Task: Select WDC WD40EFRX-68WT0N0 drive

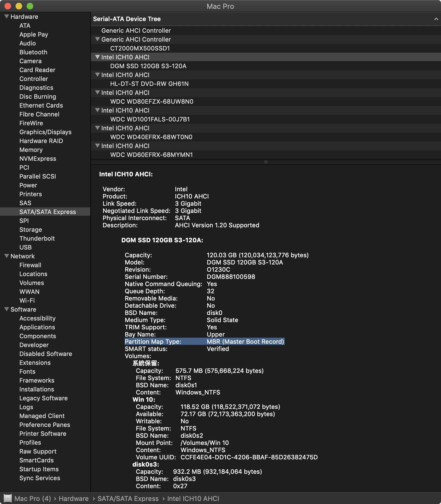Action: coord(266,137)
